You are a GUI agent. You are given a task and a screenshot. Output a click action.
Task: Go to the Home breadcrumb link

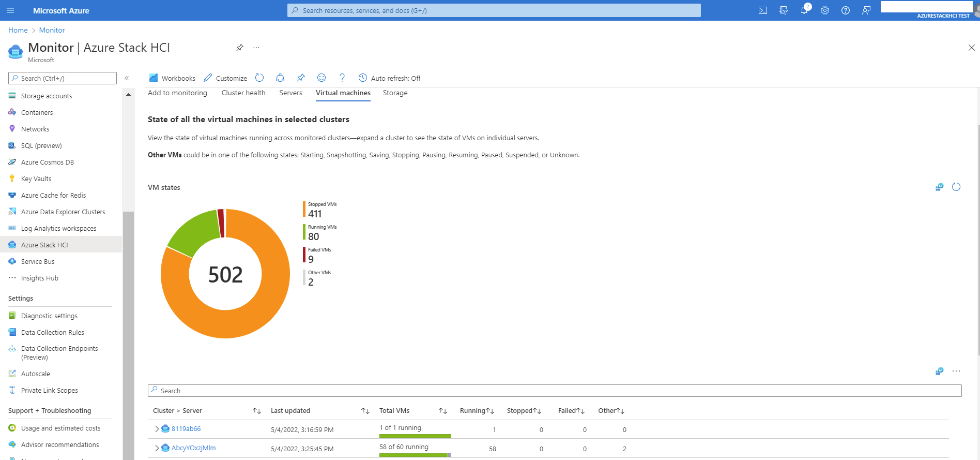pyautogui.click(x=18, y=30)
